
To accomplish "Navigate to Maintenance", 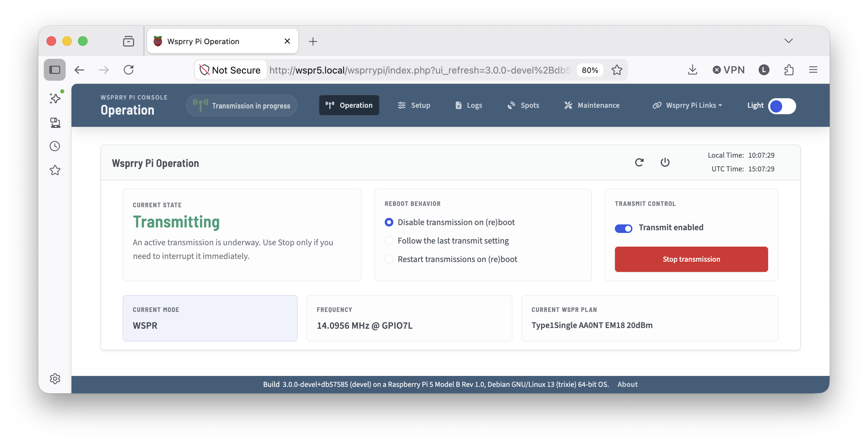I will pyautogui.click(x=592, y=105).
